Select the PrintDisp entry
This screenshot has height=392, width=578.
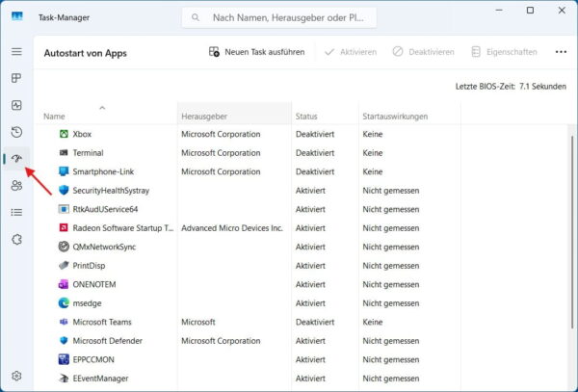tap(89, 266)
